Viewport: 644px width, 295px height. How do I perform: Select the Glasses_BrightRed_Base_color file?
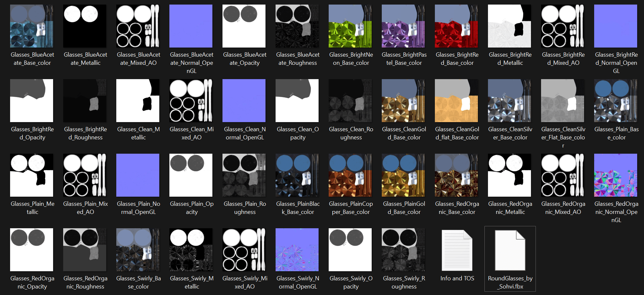456,26
